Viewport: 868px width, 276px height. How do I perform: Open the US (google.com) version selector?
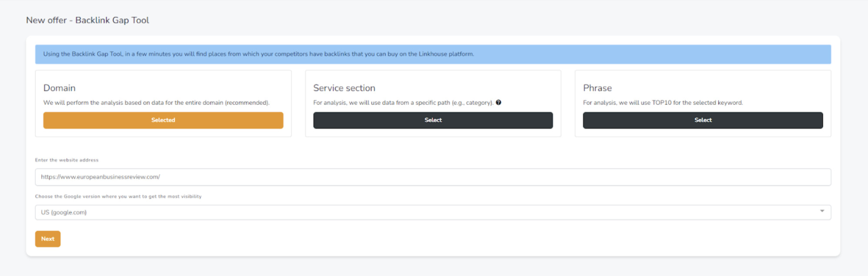click(x=432, y=212)
